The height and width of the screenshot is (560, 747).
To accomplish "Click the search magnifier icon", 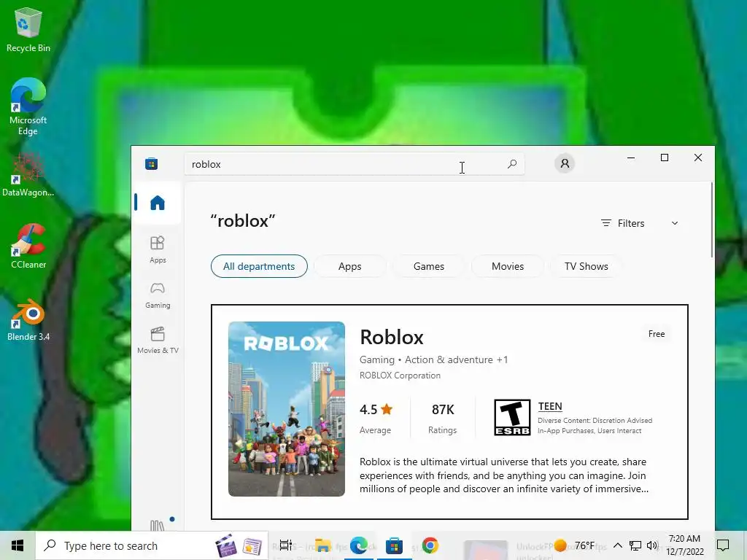I will pos(512,164).
